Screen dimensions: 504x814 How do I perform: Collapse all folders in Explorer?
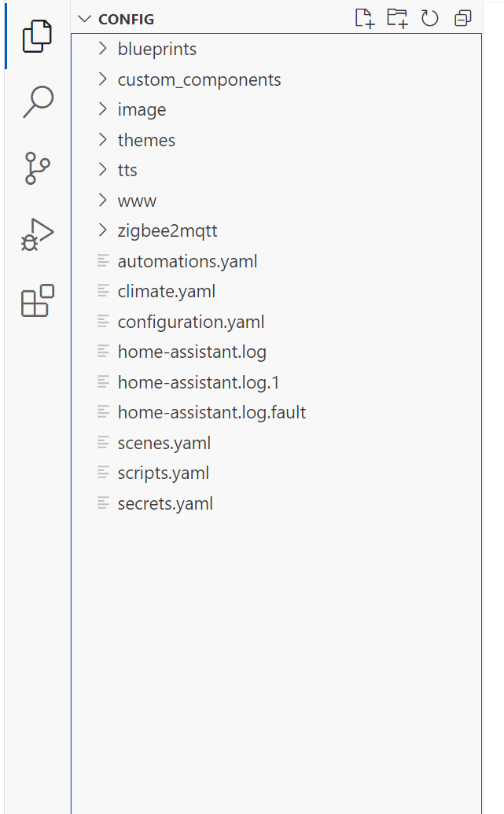(x=462, y=18)
